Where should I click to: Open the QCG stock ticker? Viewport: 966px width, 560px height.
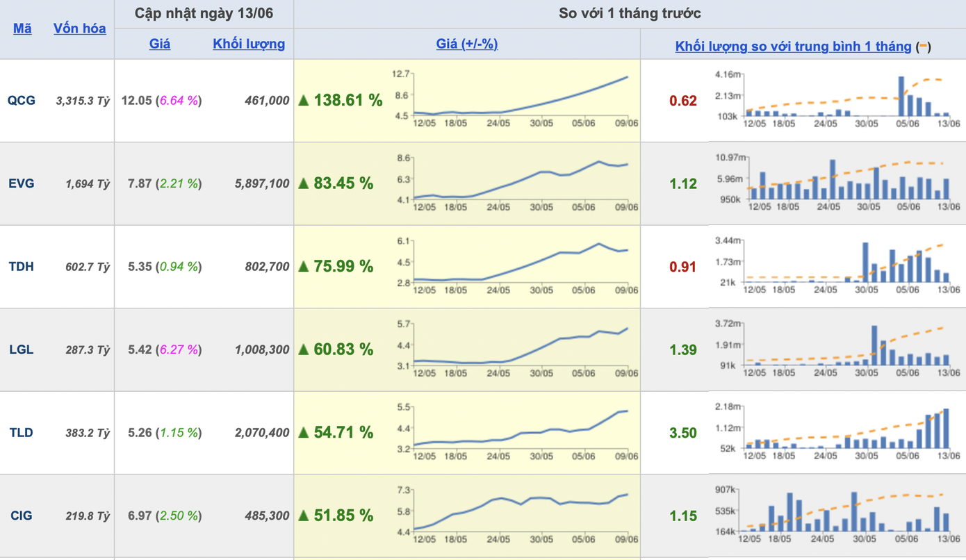coord(22,101)
